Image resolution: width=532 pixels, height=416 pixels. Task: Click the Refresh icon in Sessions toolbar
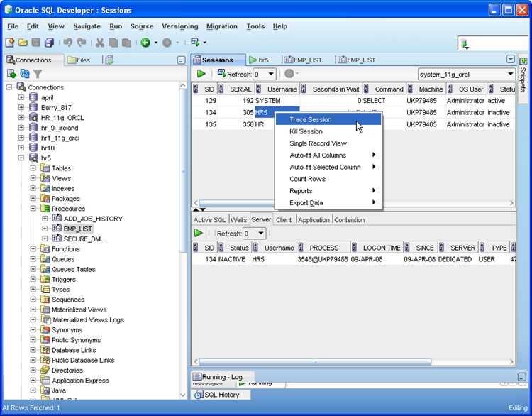[x=221, y=73]
